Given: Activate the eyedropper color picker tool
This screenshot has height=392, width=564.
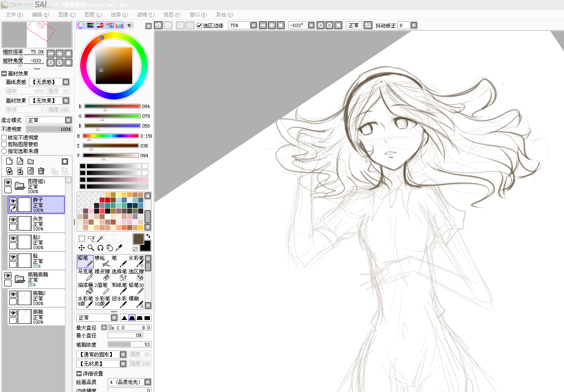Looking at the screenshot, I should click(119, 248).
